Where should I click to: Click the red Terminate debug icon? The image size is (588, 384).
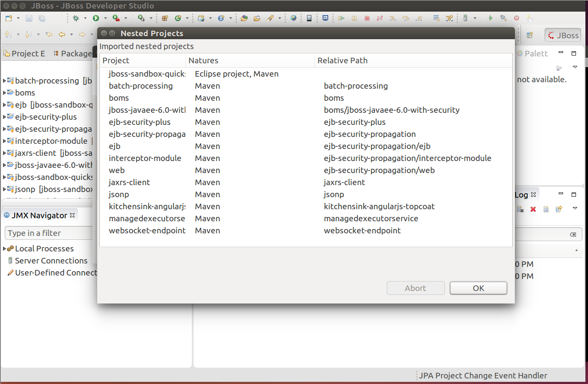[367, 18]
